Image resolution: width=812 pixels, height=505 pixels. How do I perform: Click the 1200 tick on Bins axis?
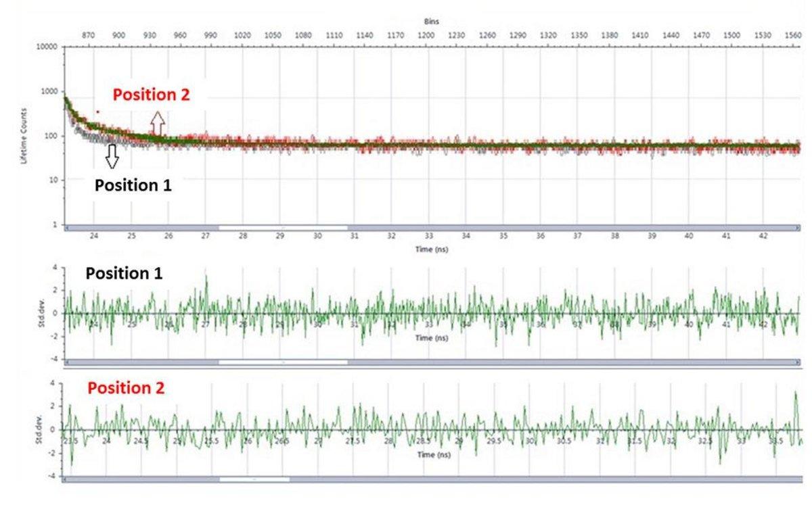point(426,34)
